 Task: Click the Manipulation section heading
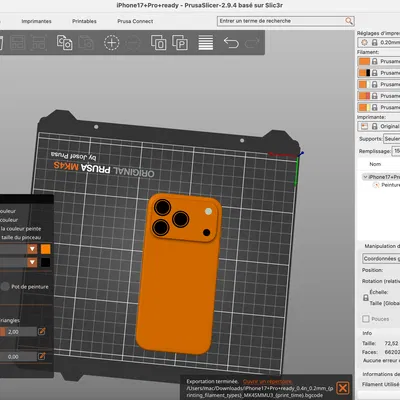pos(382,246)
